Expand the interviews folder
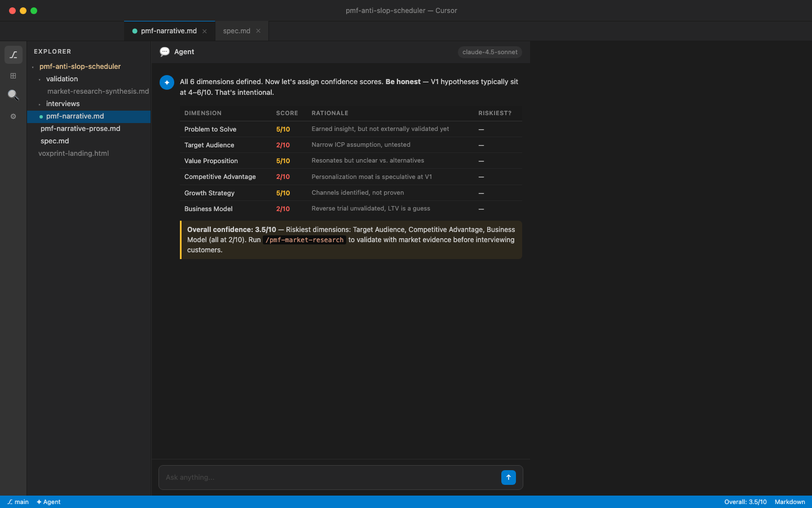This screenshot has height=508, width=812. tap(63, 104)
